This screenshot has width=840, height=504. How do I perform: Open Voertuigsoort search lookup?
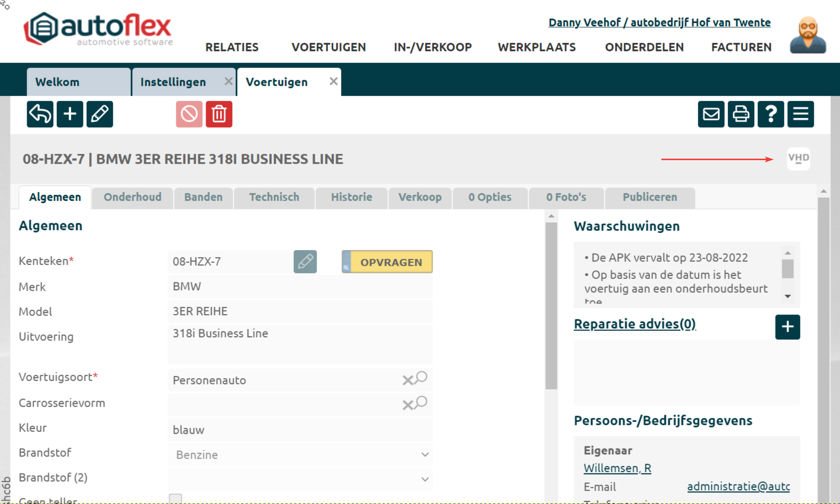click(x=421, y=378)
